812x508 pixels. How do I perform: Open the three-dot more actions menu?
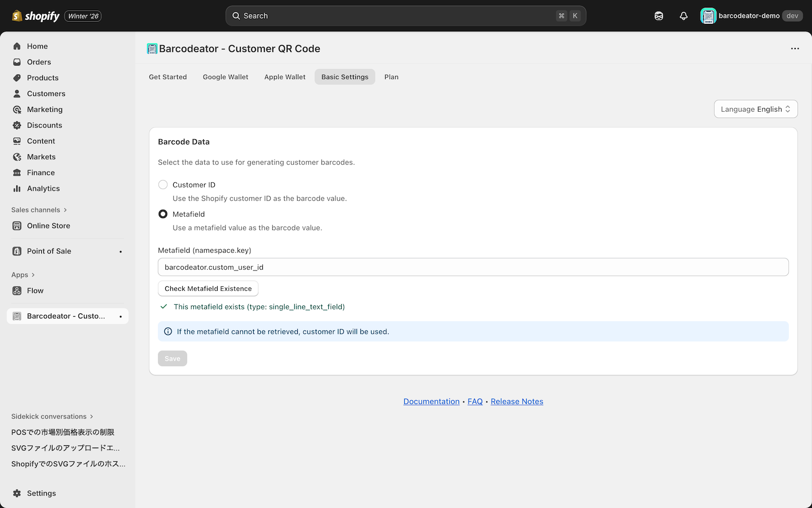coord(795,49)
